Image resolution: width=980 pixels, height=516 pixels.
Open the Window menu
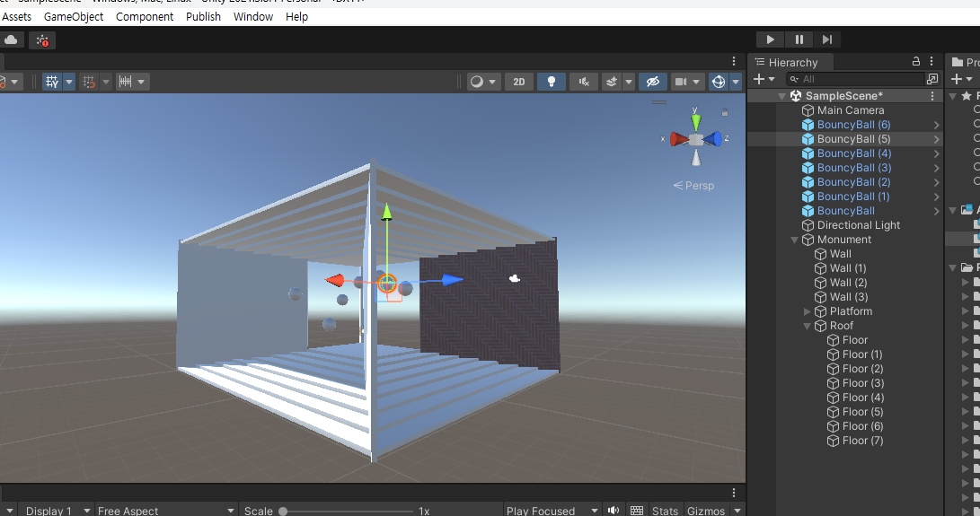[x=253, y=17]
